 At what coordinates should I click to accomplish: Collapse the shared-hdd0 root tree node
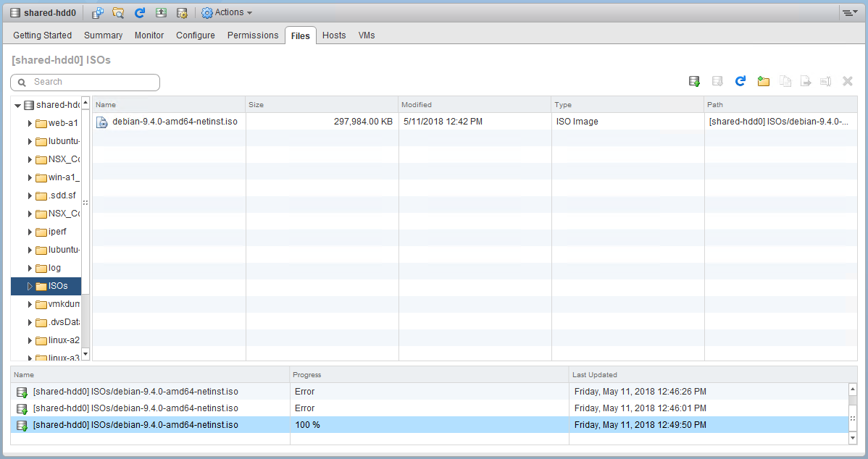click(17, 106)
